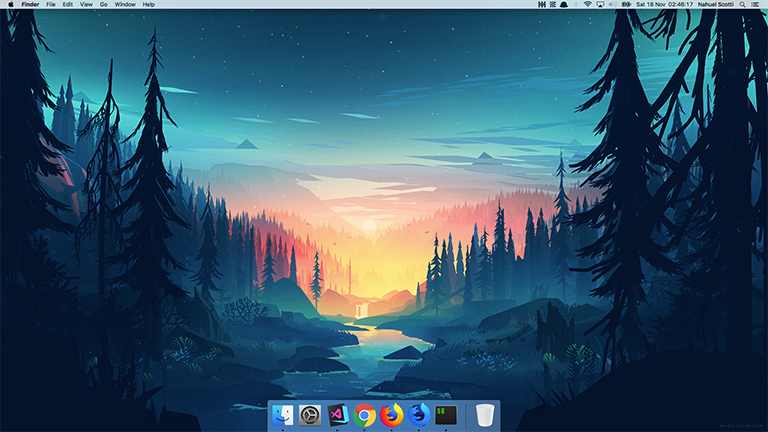Launch Google Chrome from the dock
The width and height of the screenshot is (768, 432).
coord(364,415)
